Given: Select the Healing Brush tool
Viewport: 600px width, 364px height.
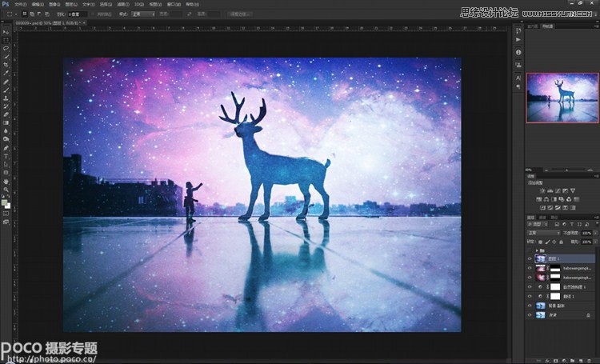Looking at the screenshot, I should 6,82.
